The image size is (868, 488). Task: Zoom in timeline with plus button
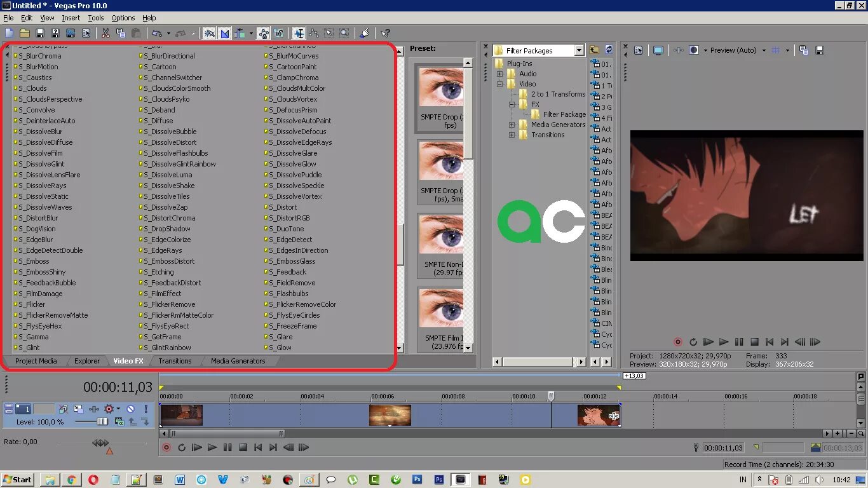[x=838, y=433]
